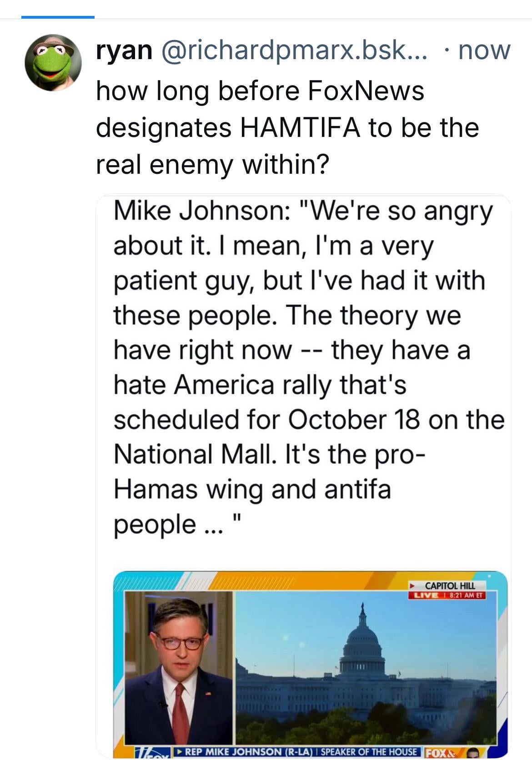This screenshot has height=760, width=532.
Task: Open the Kermit profile avatar
Action: click(x=53, y=62)
